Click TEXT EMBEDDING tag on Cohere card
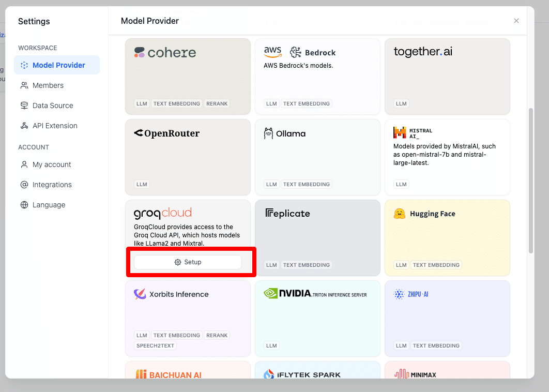 point(176,104)
